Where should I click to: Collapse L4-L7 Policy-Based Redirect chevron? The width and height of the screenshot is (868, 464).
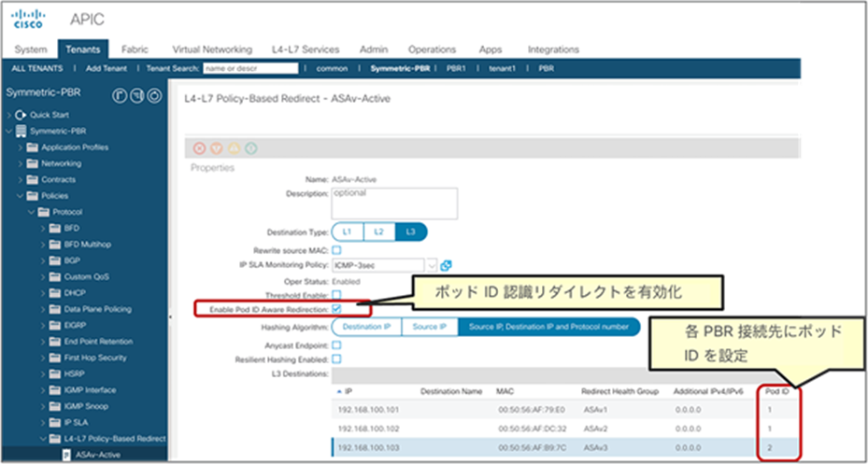43,439
